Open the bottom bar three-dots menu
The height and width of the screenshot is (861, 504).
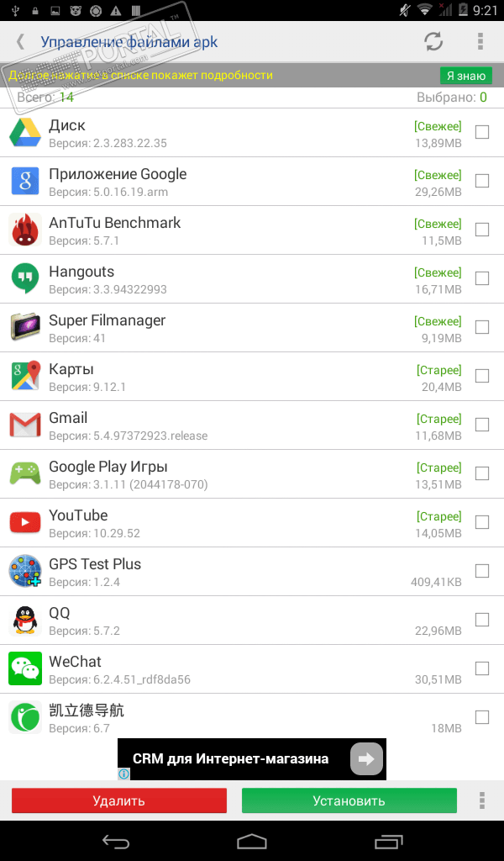click(x=482, y=800)
